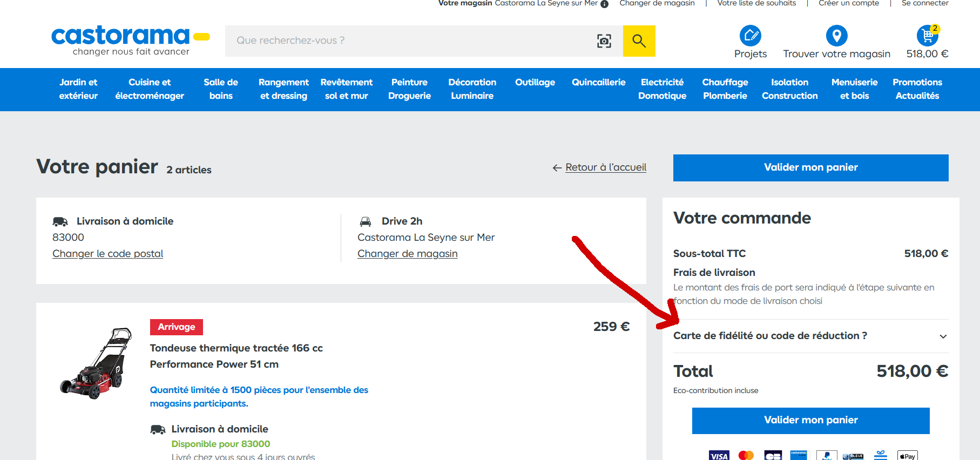Open Outillage menu
Viewport: 980px width, 460px height.
tap(535, 83)
